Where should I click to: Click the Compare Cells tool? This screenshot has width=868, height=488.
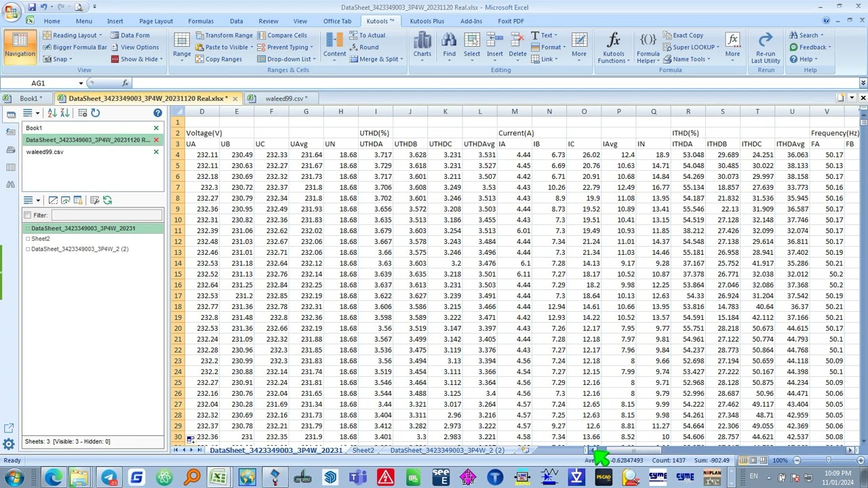(x=281, y=35)
